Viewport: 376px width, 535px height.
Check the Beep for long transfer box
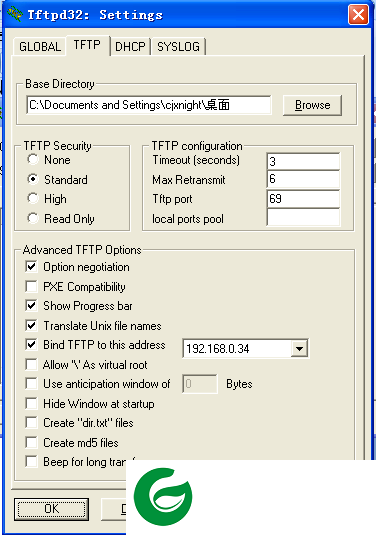31,462
